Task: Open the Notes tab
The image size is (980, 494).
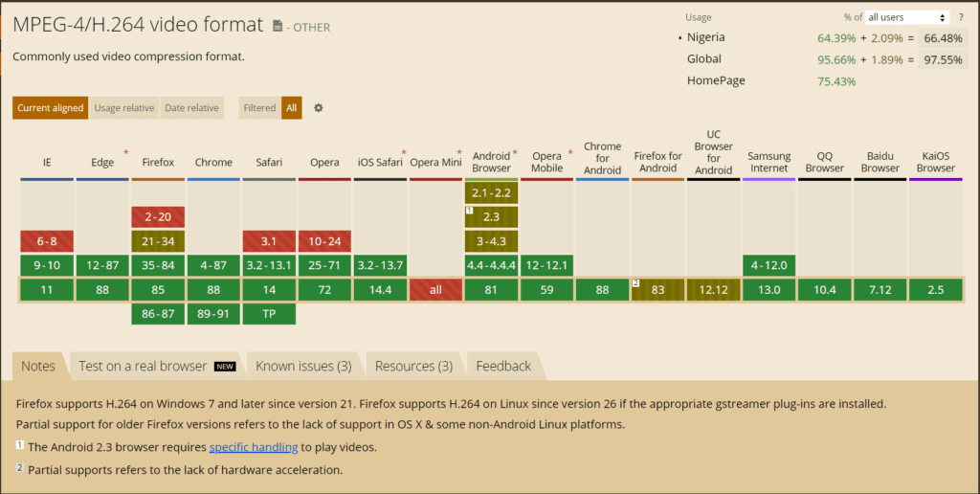Action: point(38,366)
